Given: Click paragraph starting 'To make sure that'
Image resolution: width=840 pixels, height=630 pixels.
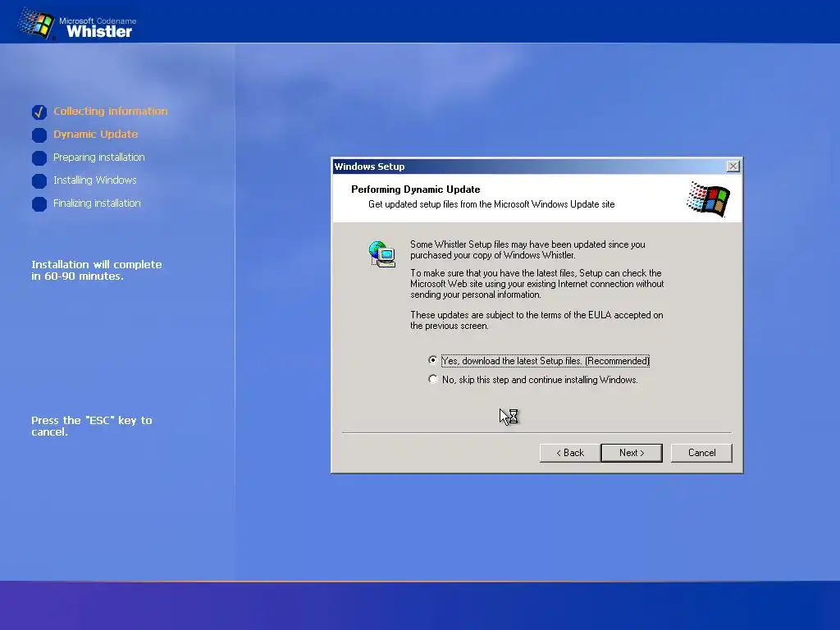Looking at the screenshot, I should [x=537, y=283].
